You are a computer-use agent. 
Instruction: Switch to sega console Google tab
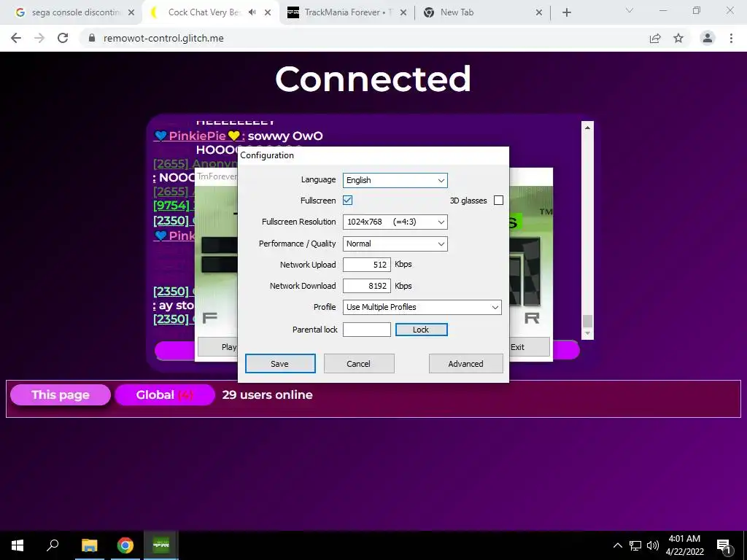[71, 12]
